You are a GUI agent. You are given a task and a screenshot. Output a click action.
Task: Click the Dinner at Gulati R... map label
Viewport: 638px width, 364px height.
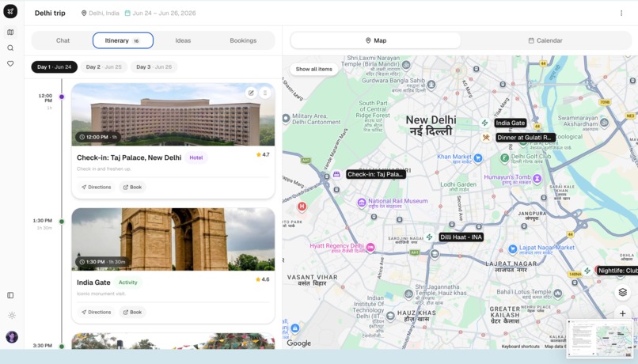(x=526, y=138)
